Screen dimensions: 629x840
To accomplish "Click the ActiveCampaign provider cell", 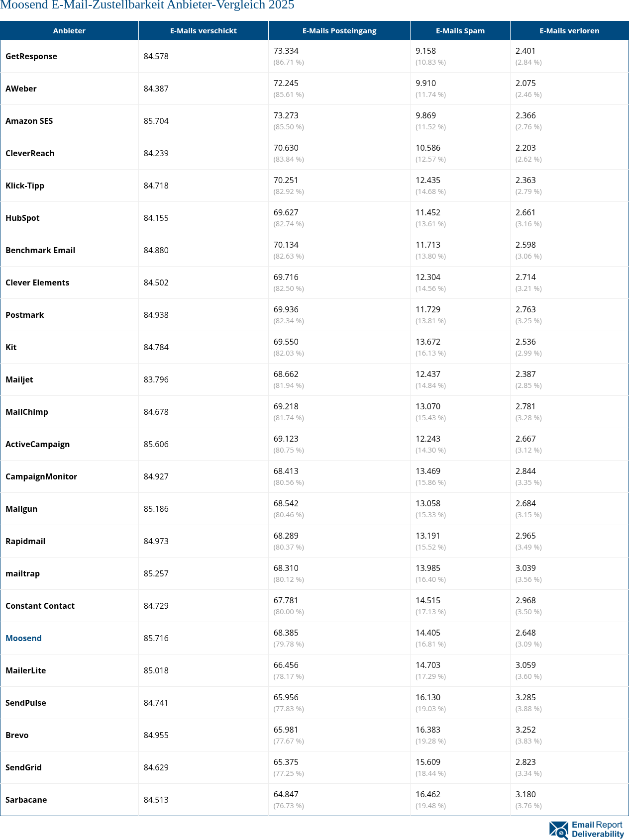I will (37, 444).
